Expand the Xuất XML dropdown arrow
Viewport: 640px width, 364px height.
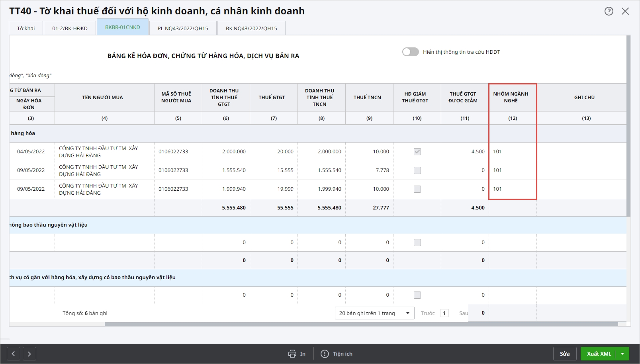tap(622, 354)
